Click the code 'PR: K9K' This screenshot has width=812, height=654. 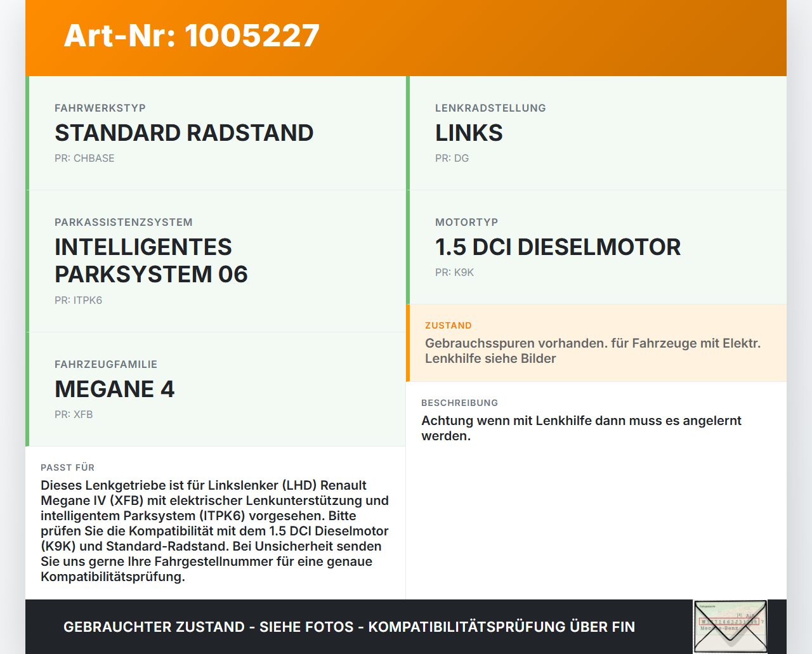(x=454, y=272)
